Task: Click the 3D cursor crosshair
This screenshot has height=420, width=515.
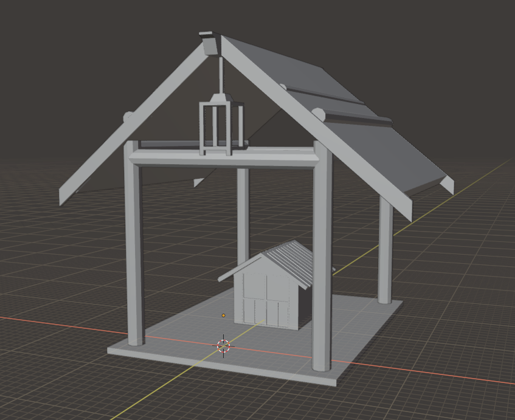Action: click(x=223, y=346)
